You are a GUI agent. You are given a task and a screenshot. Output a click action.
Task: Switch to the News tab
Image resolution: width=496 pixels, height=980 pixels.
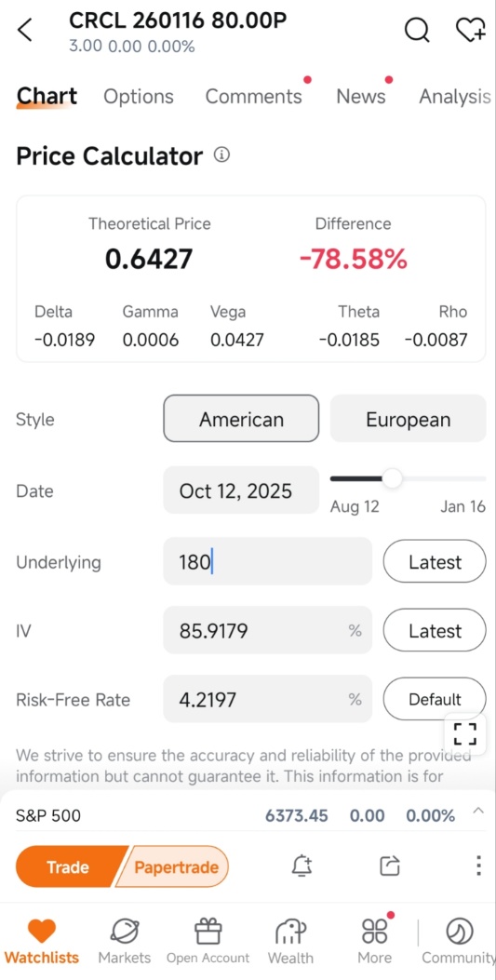click(x=361, y=96)
